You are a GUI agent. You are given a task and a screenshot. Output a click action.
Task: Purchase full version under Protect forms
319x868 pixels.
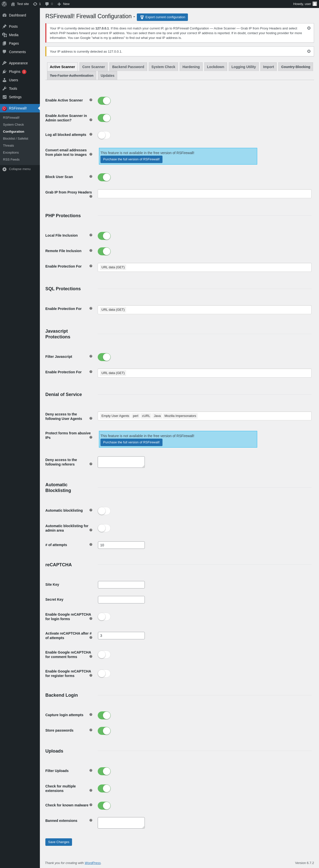[x=131, y=442]
